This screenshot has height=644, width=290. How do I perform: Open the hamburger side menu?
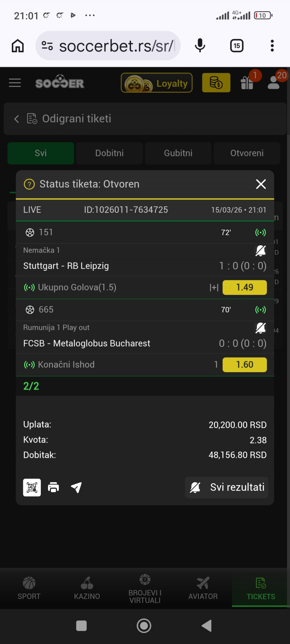pos(15,83)
